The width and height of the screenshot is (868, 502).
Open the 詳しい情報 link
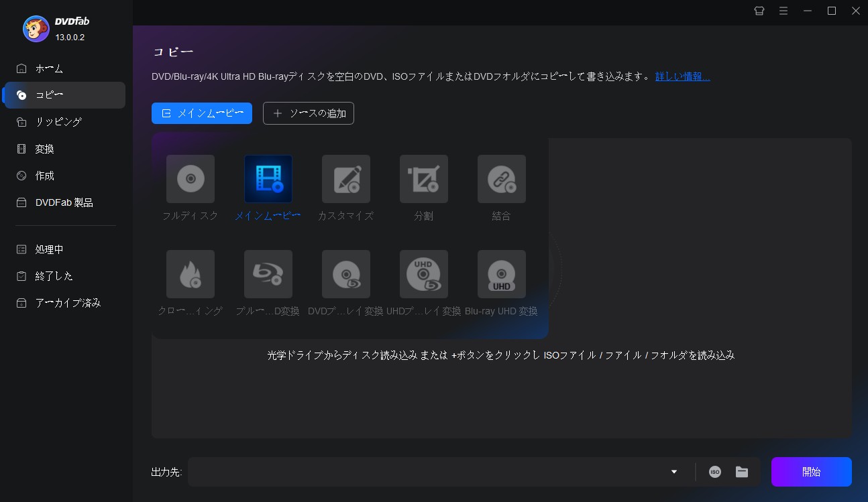pyautogui.click(x=682, y=76)
